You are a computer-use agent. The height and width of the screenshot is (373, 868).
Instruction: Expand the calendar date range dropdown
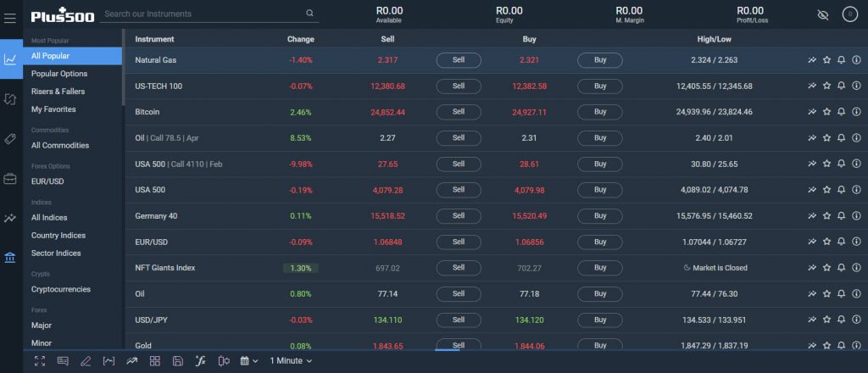(249, 361)
